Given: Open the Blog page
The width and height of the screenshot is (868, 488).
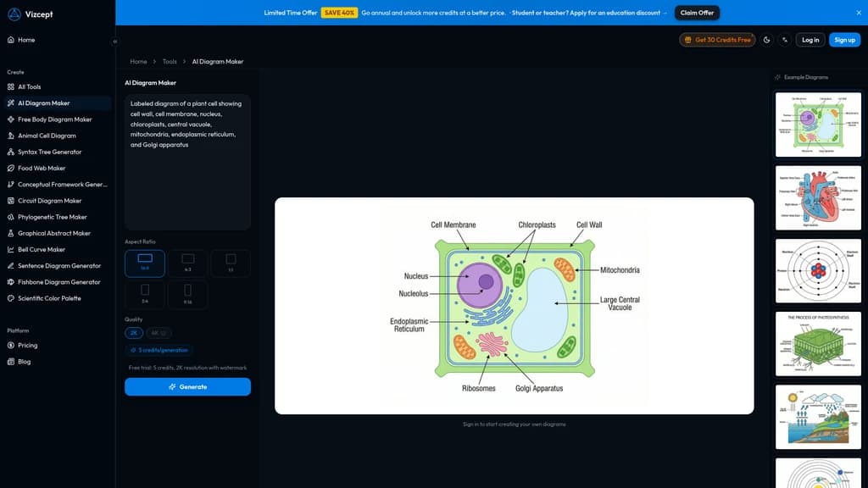Looking at the screenshot, I should tap(25, 362).
